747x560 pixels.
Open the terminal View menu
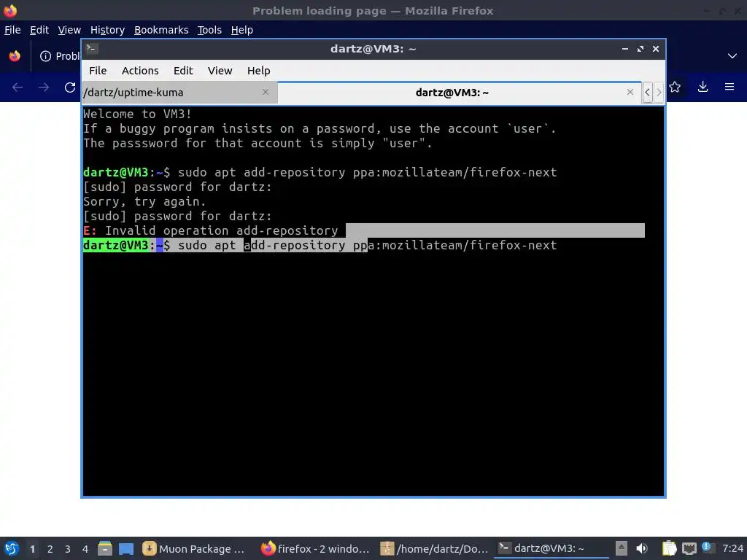click(x=220, y=71)
